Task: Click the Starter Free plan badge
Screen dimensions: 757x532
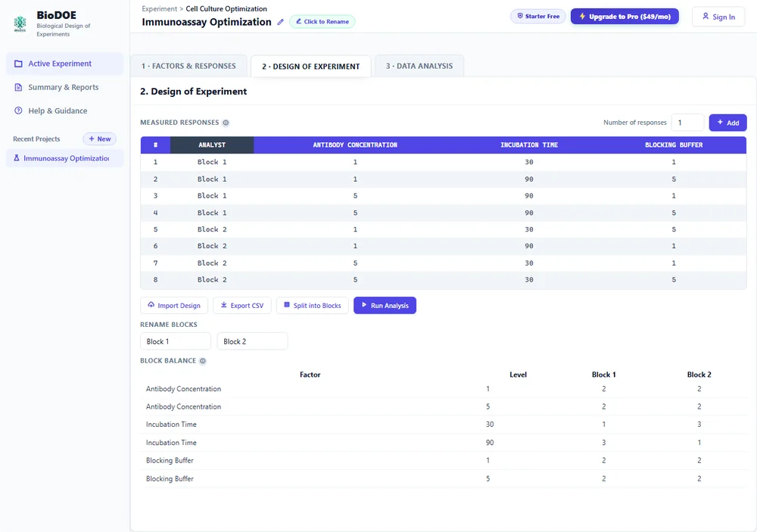Action: [537, 17]
